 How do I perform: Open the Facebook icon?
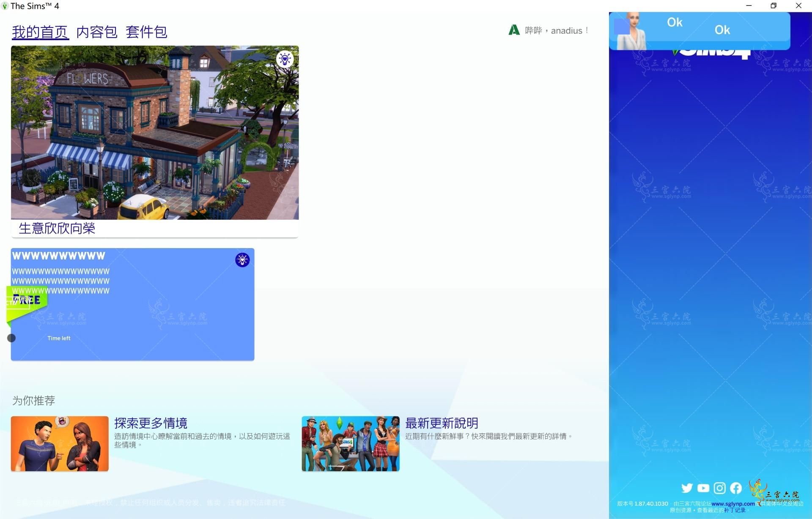(736, 488)
